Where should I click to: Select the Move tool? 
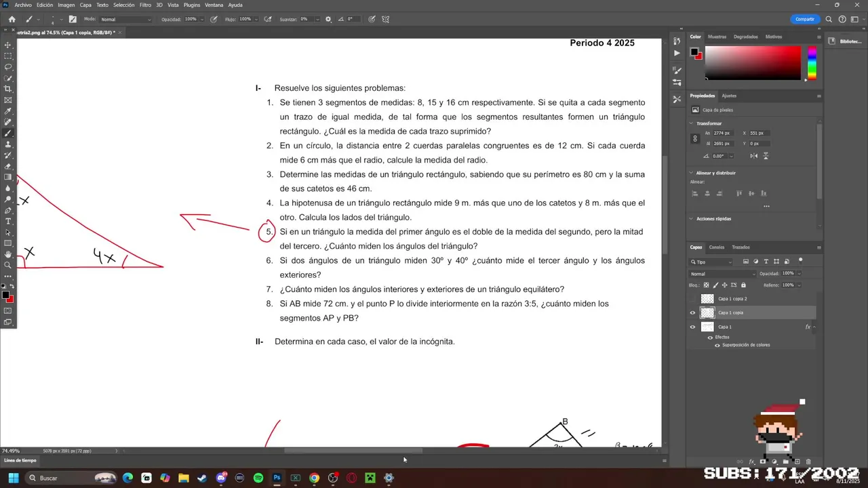point(8,45)
